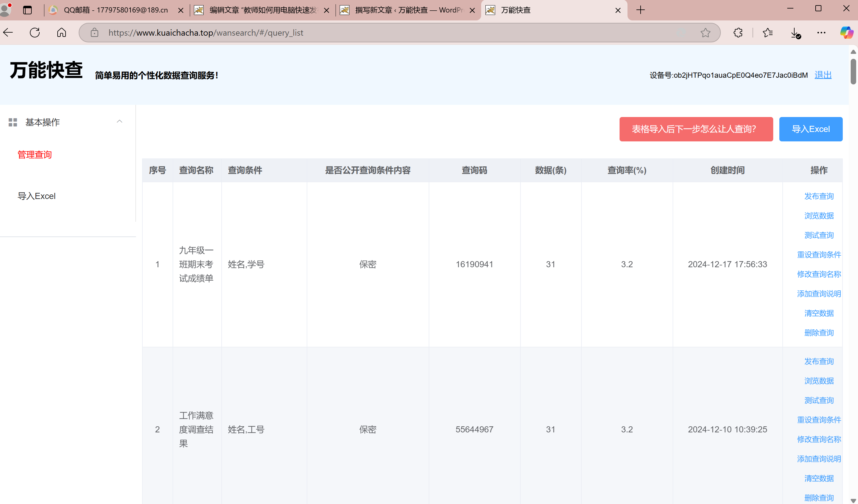Click 删除查询 for 工作满意度调查结果
Viewport: 858px width, 504px height.
[x=819, y=498]
